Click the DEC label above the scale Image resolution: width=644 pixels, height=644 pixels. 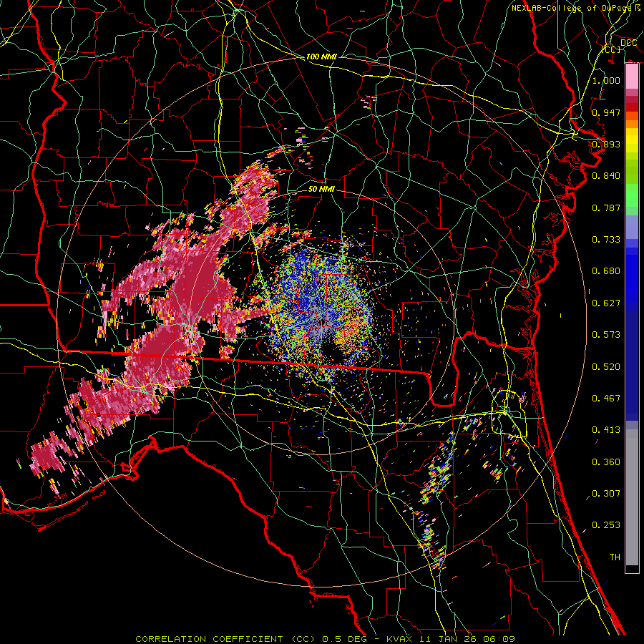pos(628,43)
